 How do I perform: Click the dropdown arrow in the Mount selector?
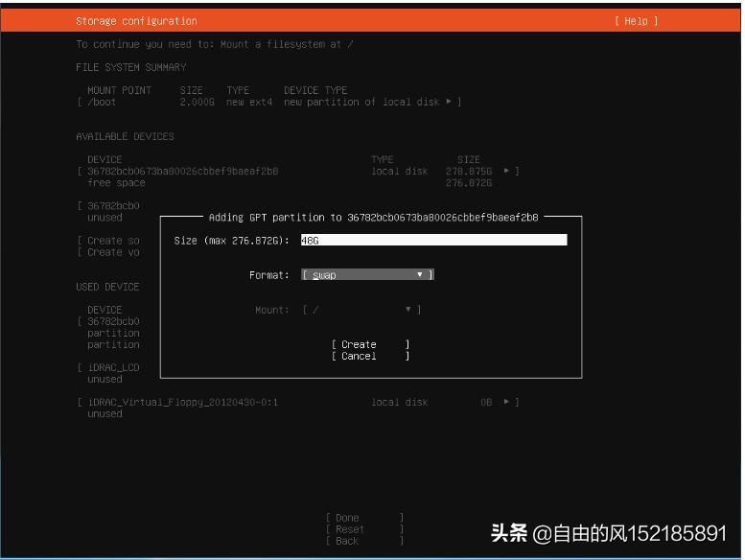(x=407, y=310)
